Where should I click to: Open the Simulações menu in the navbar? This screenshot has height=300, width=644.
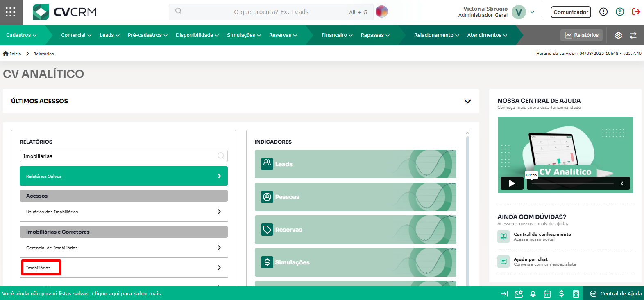244,35
